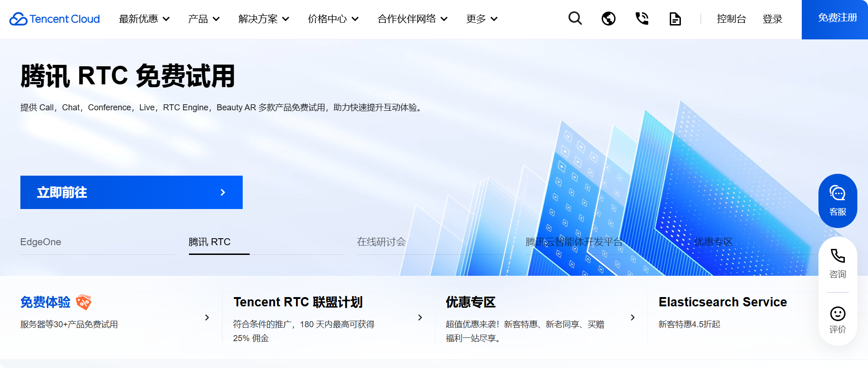Viewport: 868px width, 368px height.
Task: Open the 合作伙伴网络 menu
Action: pos(412,19)
